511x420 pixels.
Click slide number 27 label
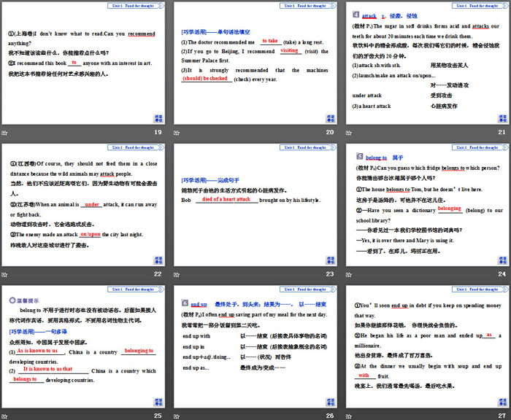coord(502,416)
